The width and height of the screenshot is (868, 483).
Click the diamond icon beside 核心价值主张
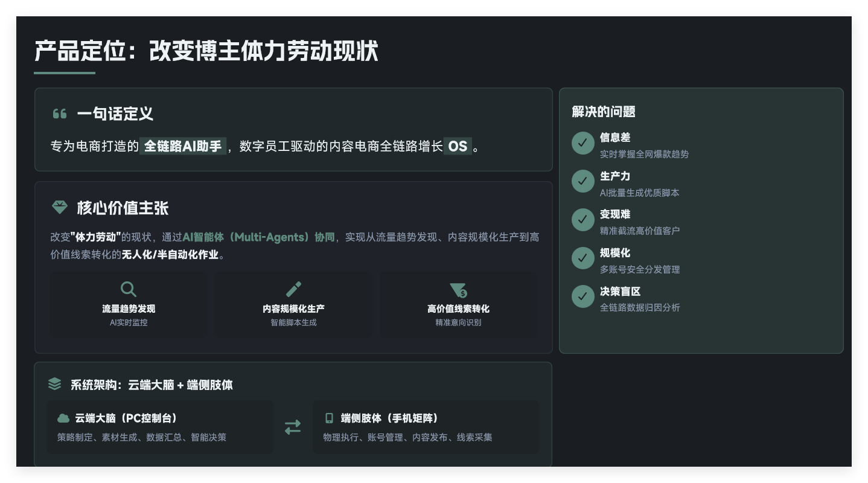pyautogui.click(x=60, y=208)
